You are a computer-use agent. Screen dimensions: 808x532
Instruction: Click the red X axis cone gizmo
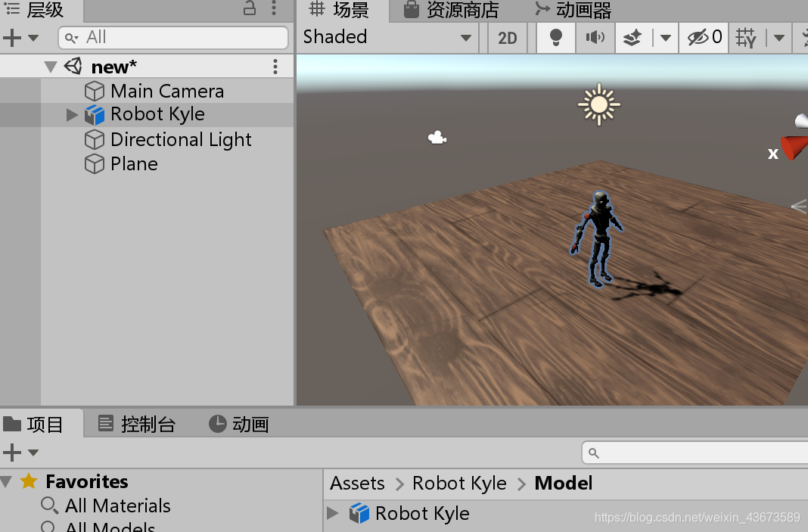pyautogui.click(x=794, y=148)
